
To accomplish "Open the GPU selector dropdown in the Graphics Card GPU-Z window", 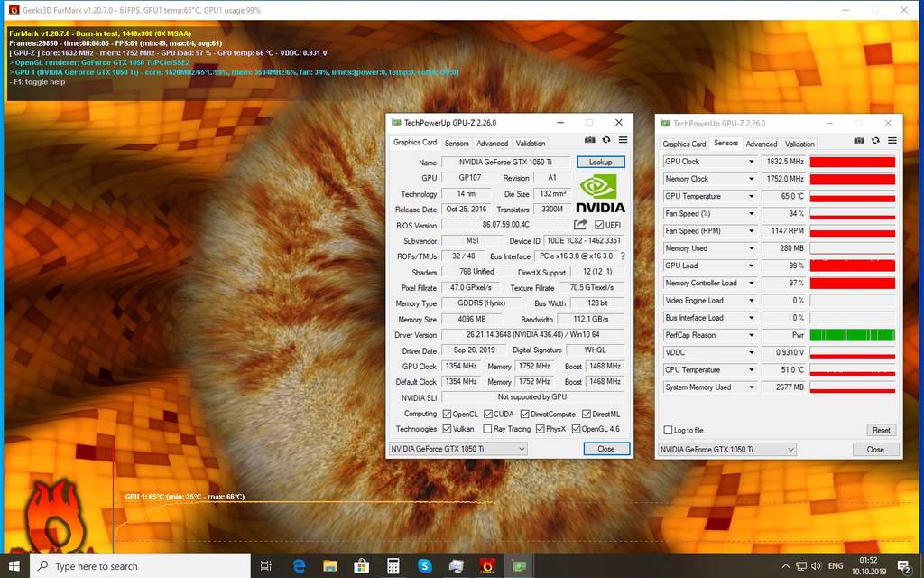I will pyautogui.click(x=457, y=449).
